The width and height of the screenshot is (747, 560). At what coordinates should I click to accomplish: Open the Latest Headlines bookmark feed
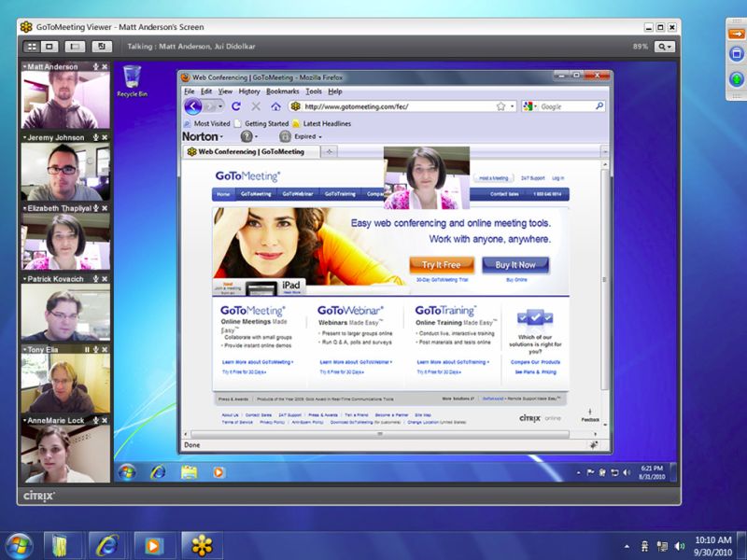321,124
